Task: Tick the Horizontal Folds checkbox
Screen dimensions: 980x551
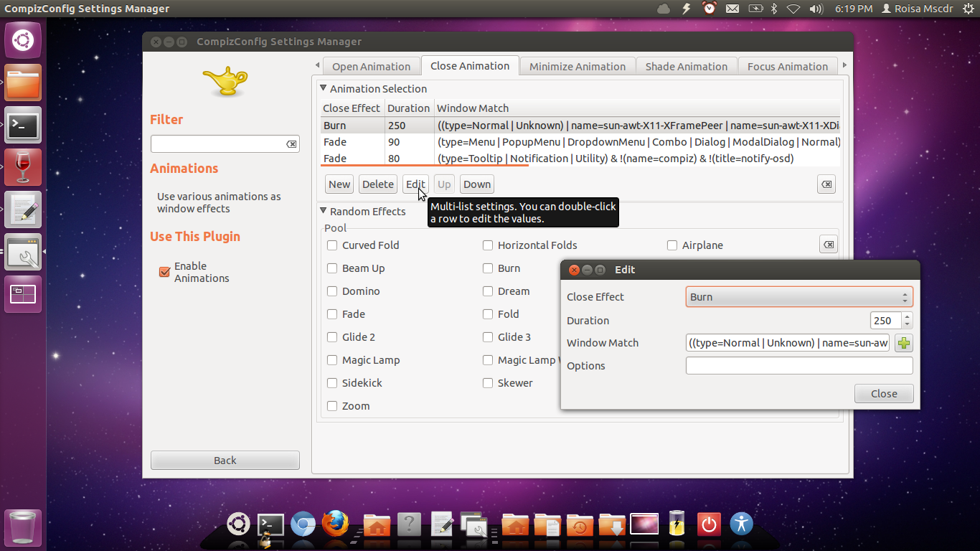Action: 488,245
